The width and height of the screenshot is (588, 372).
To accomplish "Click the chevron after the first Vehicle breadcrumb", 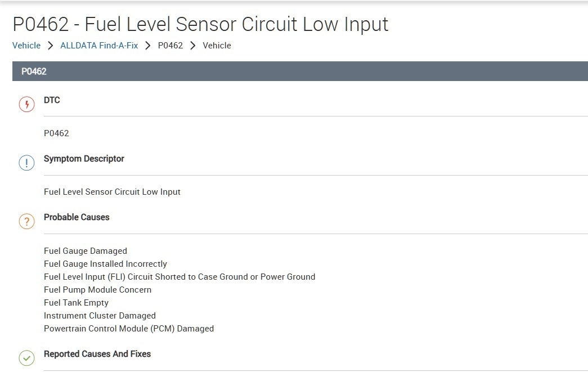I will coord(51,46).
